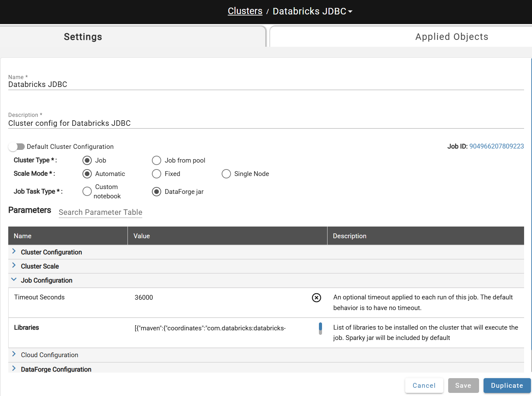This screenshot has width=532, height=396.
Task: Expand the Cluster Configuration section
Action: [x=14, y=251]
